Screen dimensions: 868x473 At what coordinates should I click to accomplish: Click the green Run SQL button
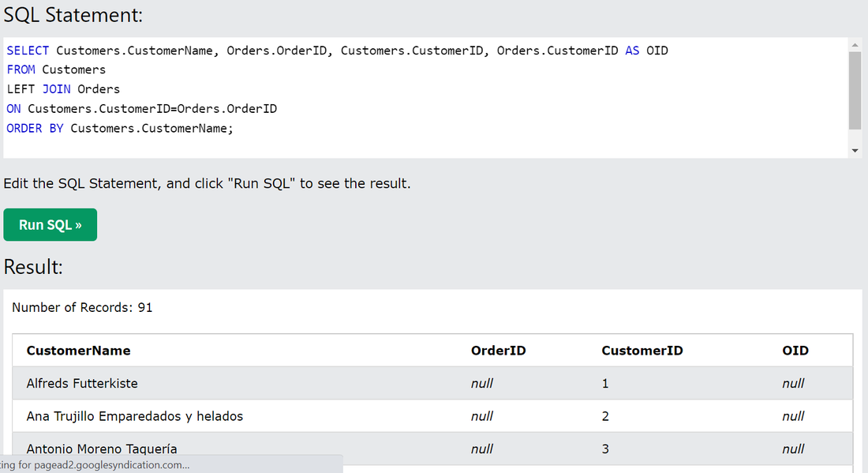(51, 225)
